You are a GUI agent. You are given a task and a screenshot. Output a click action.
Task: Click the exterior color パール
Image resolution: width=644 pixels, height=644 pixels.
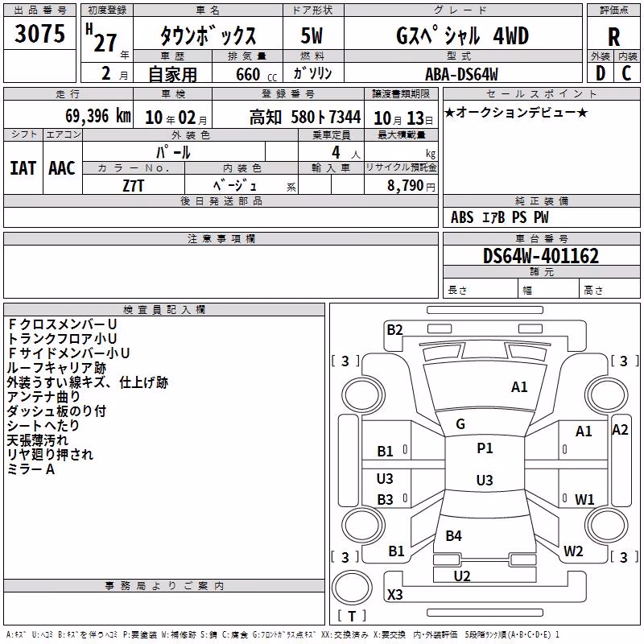173,152
